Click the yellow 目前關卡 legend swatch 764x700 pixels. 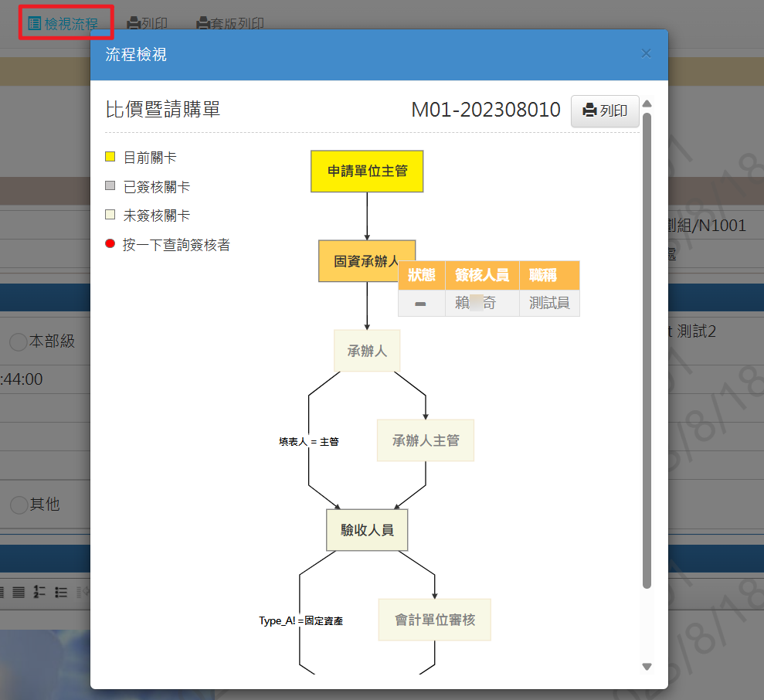tap(110, 157)
